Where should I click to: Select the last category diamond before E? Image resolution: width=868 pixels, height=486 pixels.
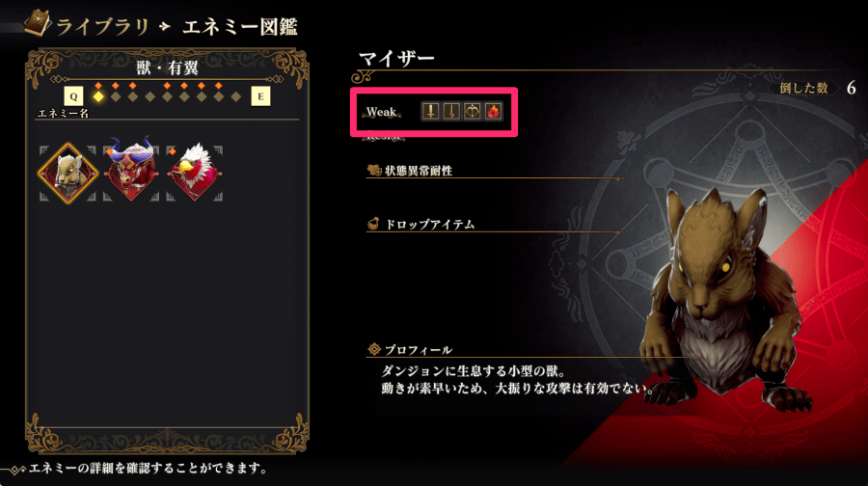[236, 96]
